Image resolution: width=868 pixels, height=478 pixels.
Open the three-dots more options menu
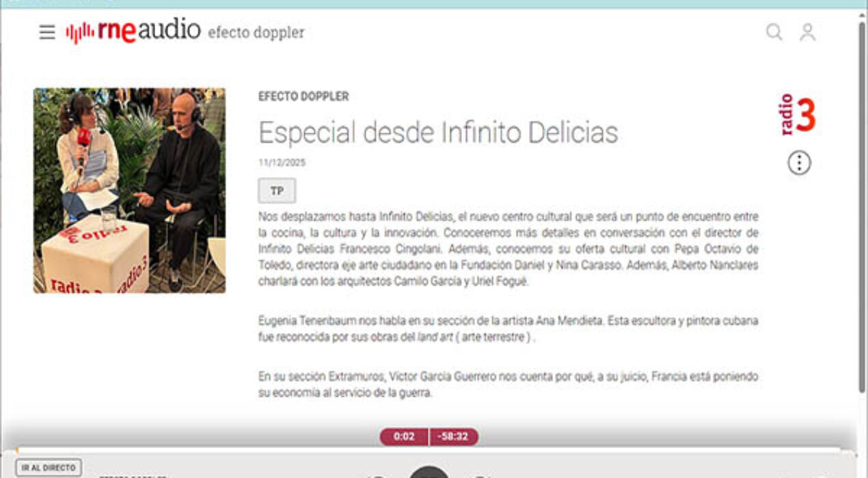(x=799, y=163)
